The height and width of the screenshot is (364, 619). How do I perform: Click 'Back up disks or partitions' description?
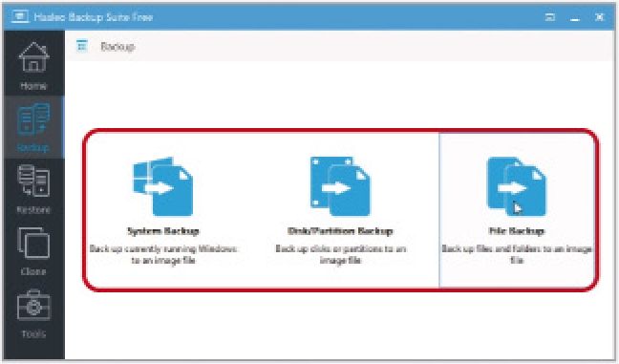[340, 254]
